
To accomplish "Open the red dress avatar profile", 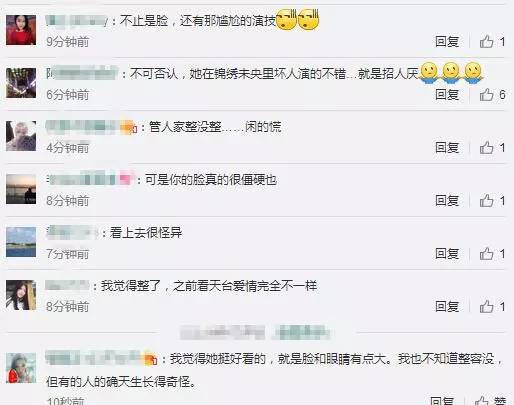I will [21, 30].
